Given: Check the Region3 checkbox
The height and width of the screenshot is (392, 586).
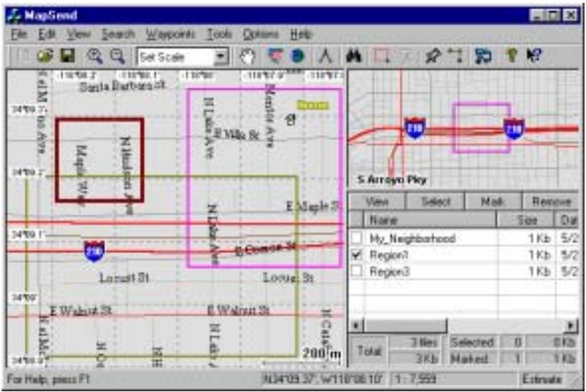Looking at the screenshot, I should (x=357, y=271).
